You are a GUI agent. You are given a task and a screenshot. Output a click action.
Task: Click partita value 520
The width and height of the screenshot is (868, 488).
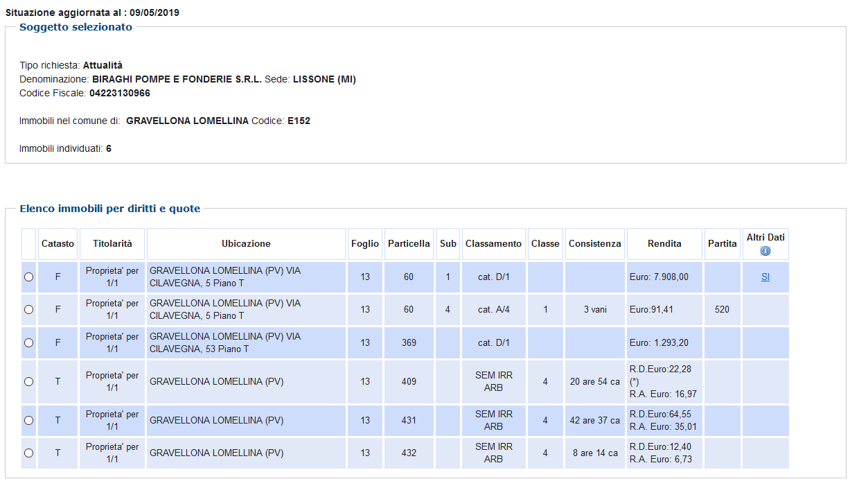722,310
